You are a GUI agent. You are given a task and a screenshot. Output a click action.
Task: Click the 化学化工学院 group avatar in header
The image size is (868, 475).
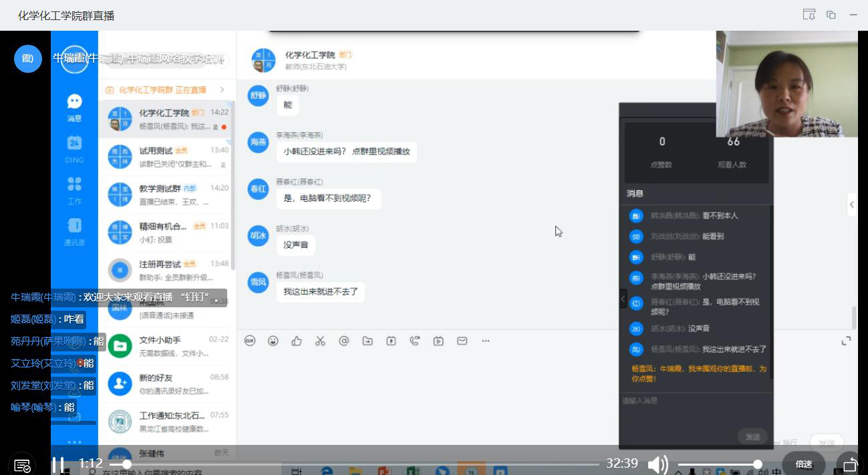(263, 60)
